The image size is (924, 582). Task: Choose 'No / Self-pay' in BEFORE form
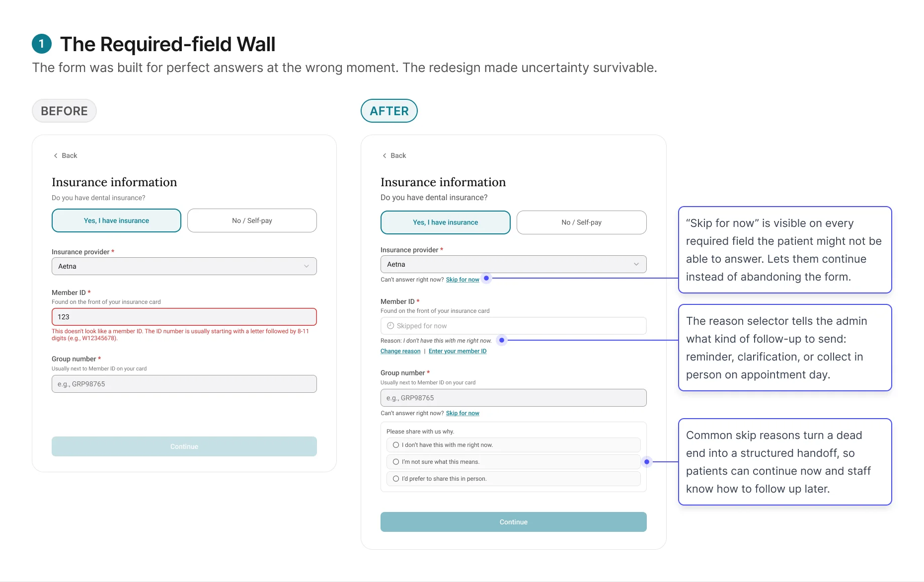pyautogui.click(x=252, y=220)
